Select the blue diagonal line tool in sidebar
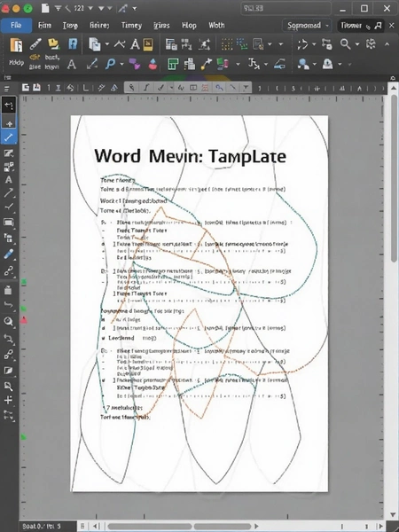This screenshot has height=532, width=399. point(9,137)
